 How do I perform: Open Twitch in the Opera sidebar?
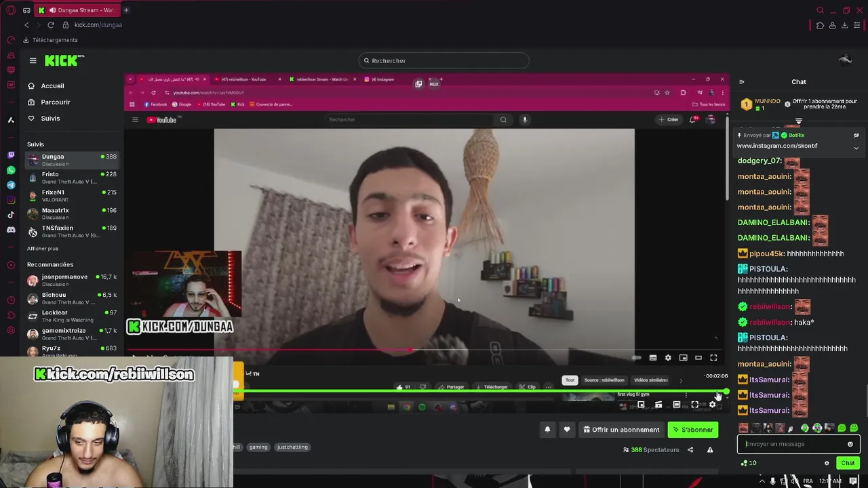pyautogui.click(x=11, y=155)
